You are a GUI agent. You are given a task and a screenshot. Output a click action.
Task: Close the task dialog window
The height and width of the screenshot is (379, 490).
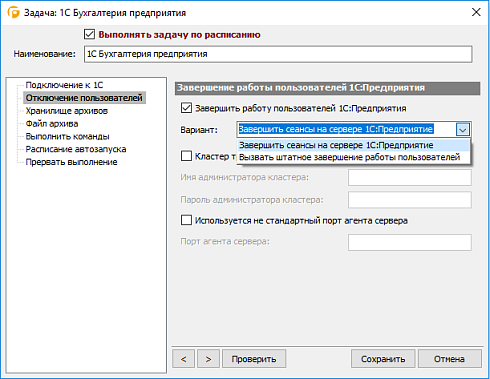pyautogui.click(x=476, y=12)
